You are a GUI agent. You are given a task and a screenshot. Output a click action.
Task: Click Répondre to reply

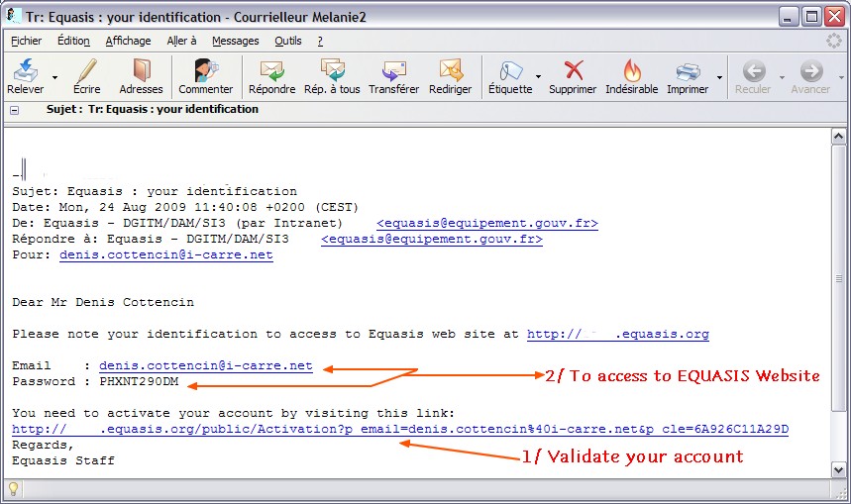271,76
